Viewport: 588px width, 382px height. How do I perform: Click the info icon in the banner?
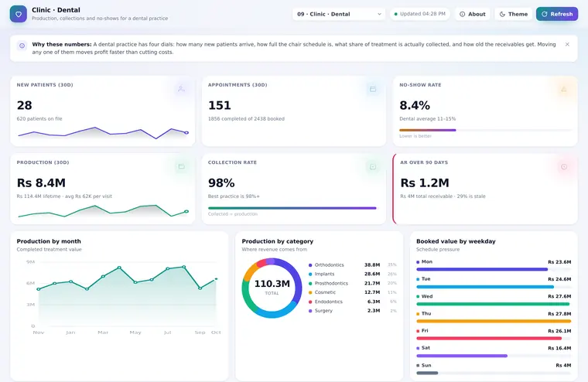[22, 46]
